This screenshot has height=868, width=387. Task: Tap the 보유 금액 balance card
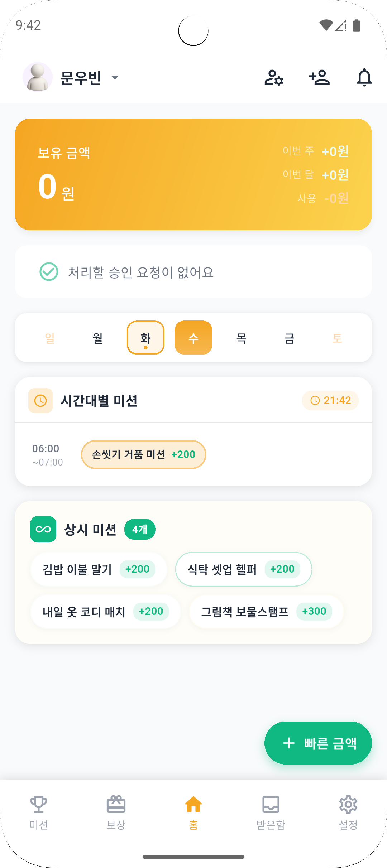click(x=193, y=174)
